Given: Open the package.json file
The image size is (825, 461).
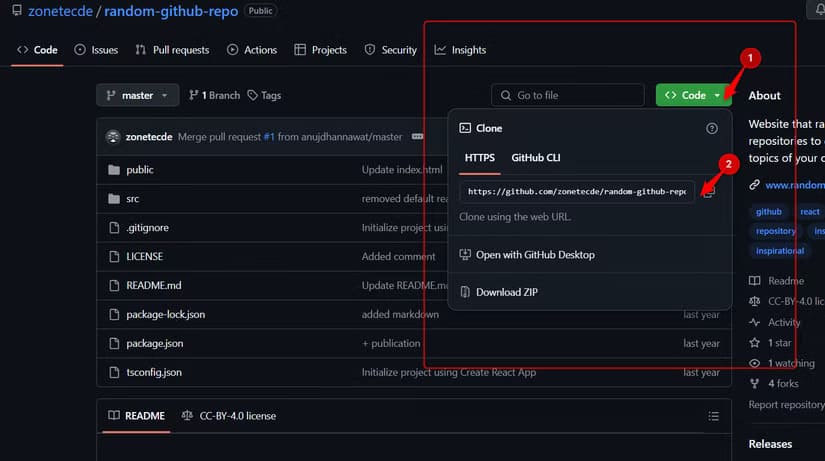Looking at the screenshot, I should [x=154, y=343].
